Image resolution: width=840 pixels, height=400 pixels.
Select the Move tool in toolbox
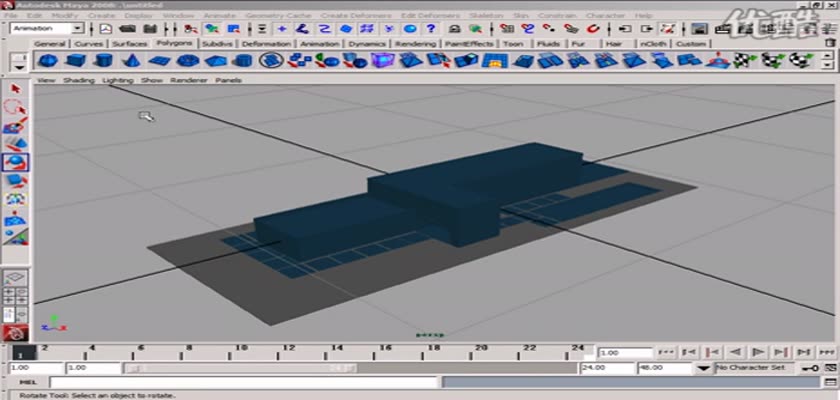pos(16,144)
